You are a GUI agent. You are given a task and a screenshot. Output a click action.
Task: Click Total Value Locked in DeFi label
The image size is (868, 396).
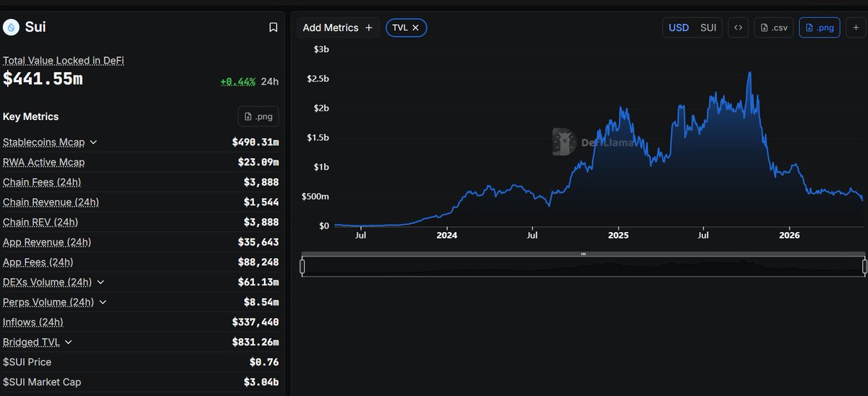click(x=64, y=61)
